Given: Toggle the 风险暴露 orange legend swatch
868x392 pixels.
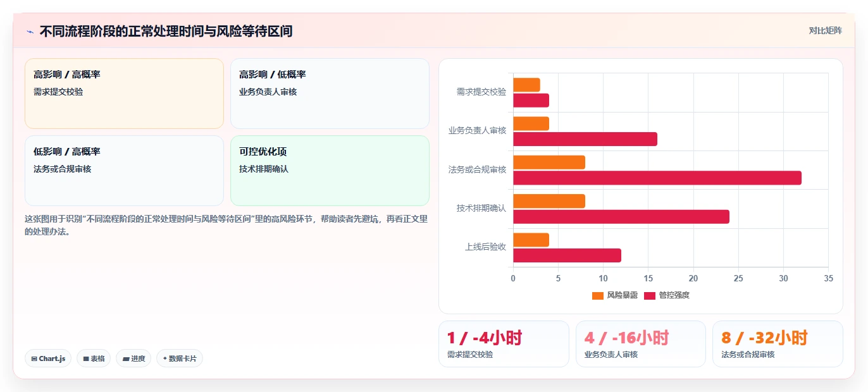Looking at the screenshot, I should click(598, 295).
